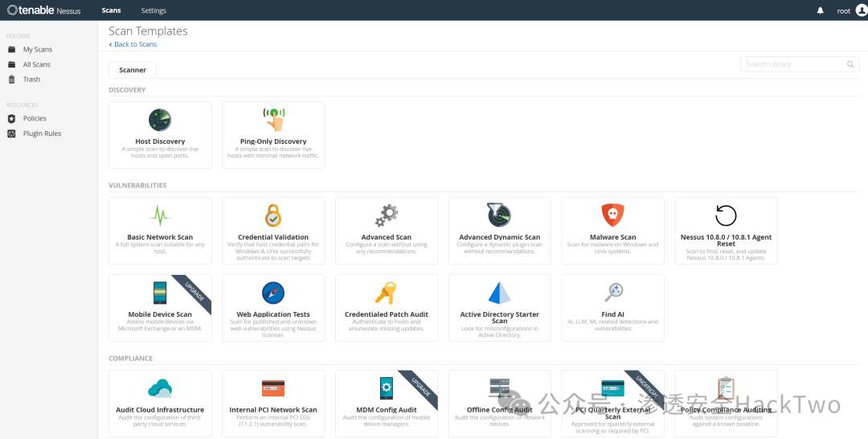Click the Malware Scan title

(612, 237)
